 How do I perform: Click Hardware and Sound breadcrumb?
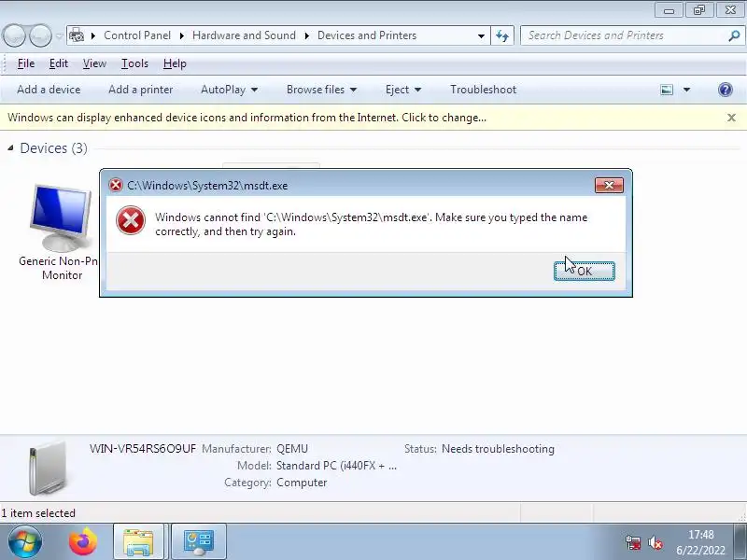(244, 35)
